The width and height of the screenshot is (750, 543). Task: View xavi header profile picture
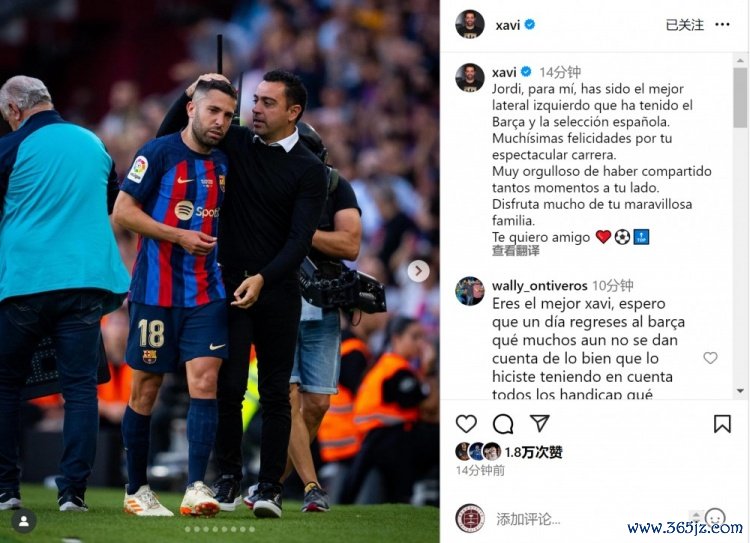(x=470, y=24)
